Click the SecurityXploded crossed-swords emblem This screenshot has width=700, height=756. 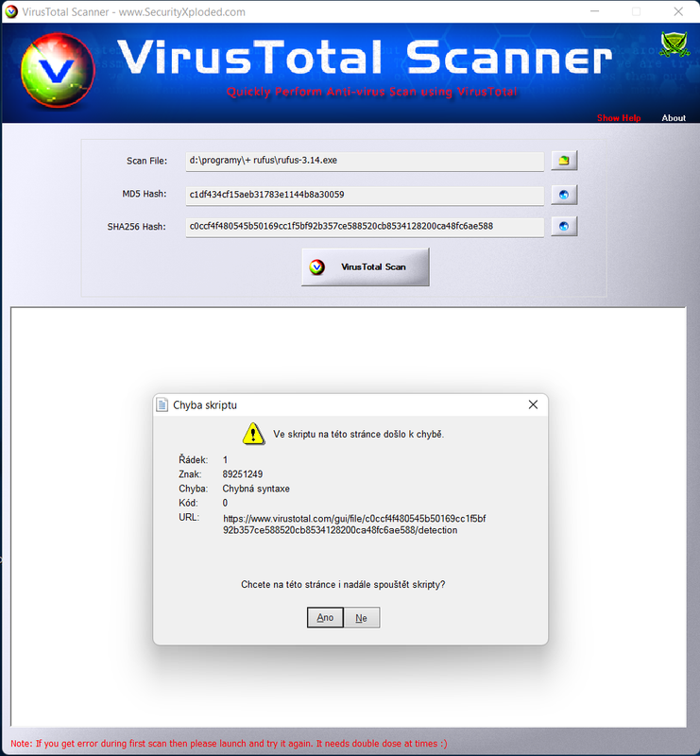pos(674,44)
